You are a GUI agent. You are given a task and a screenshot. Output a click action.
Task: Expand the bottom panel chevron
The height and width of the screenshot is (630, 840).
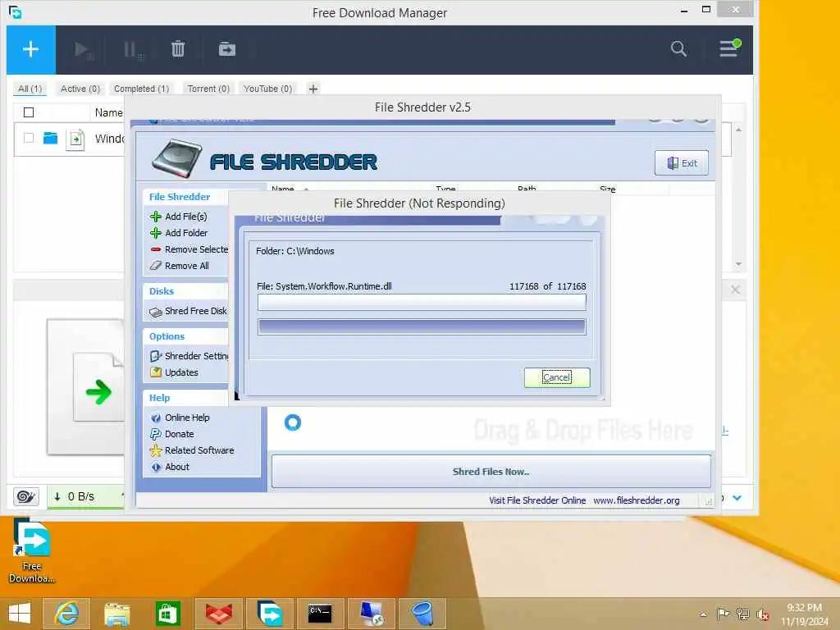point(737,498)
